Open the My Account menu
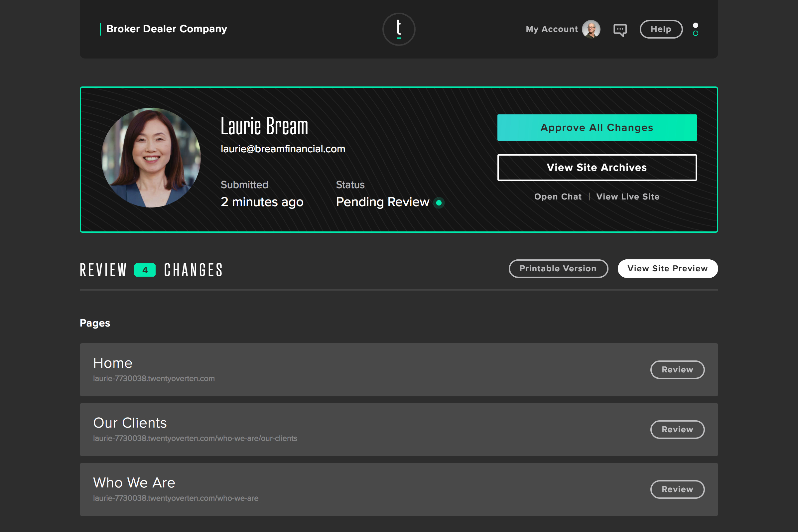798x532 pixels. (551, 29)
